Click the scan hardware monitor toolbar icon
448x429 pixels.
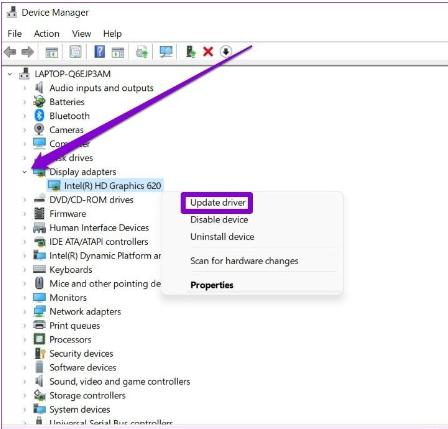coord(166,52)
